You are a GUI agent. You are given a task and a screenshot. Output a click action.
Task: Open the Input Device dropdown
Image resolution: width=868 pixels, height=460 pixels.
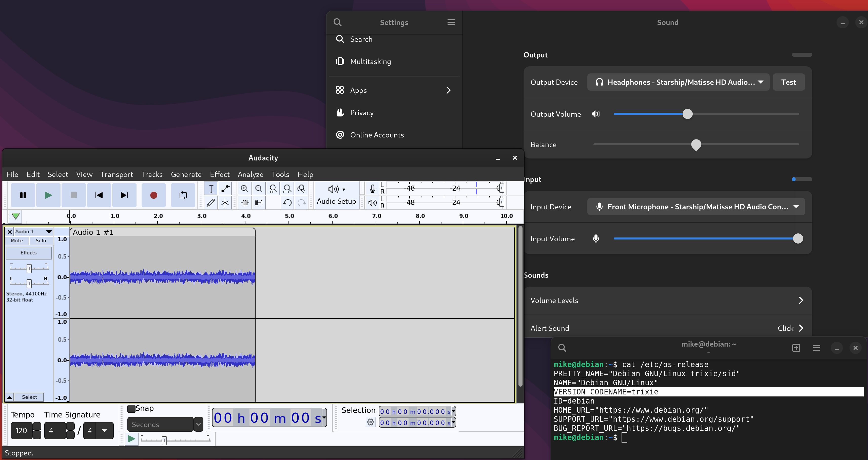coord(696,207)
